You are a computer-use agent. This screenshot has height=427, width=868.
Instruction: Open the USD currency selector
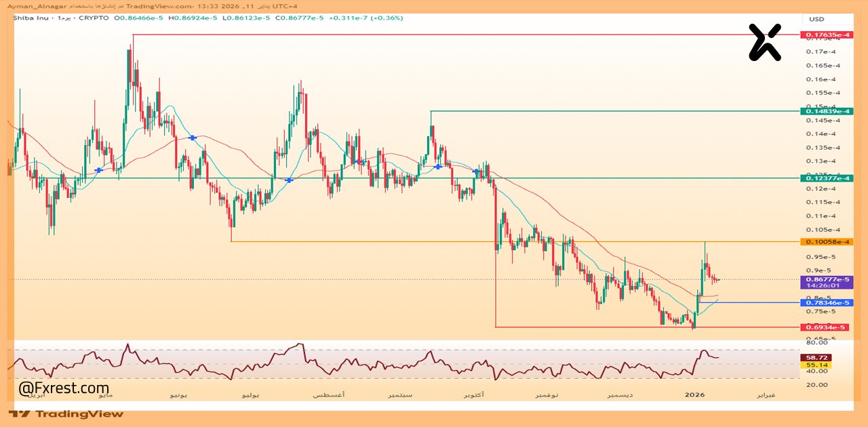816,19
